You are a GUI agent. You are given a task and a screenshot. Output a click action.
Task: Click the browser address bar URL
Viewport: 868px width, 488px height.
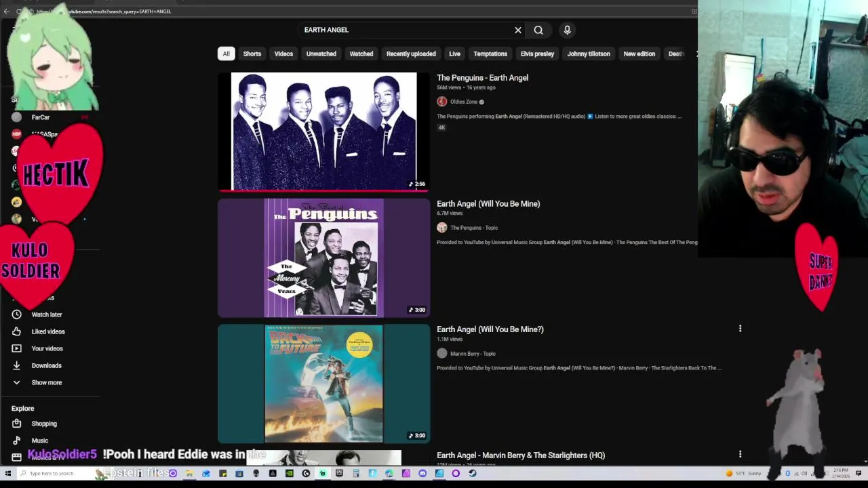click(x=103, y=12)
